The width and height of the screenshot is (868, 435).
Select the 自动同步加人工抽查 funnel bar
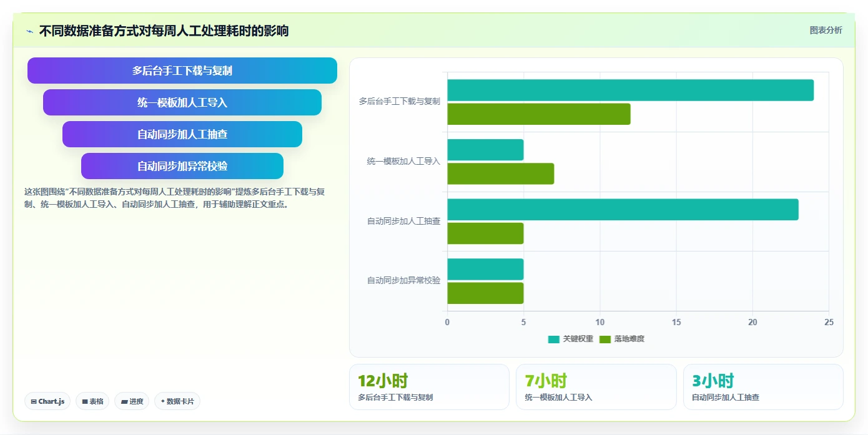click(x=182, y=134)
